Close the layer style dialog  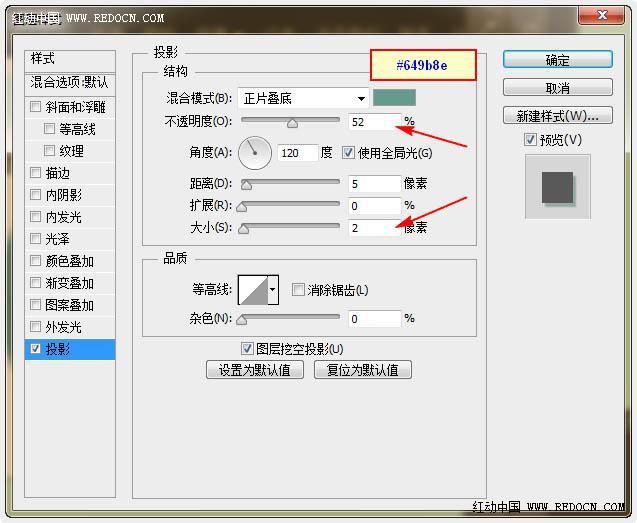602,16
